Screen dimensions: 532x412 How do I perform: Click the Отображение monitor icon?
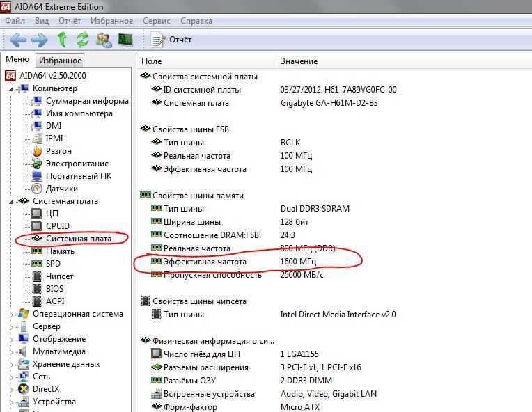point(24,339)
